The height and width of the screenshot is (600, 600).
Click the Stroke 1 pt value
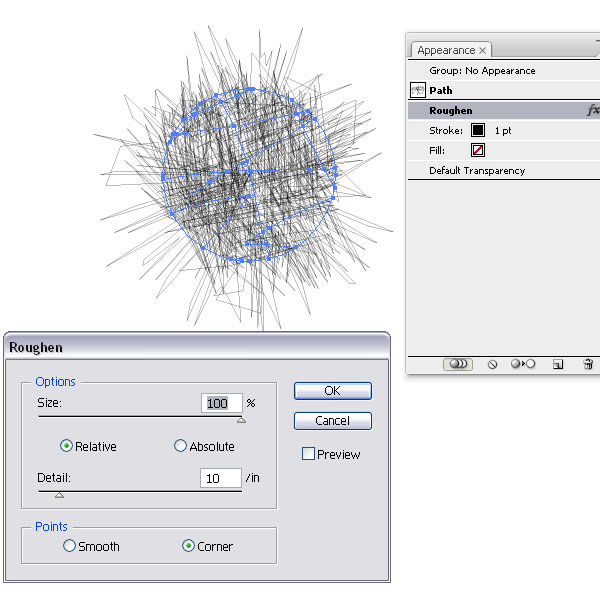click(503, 130)
